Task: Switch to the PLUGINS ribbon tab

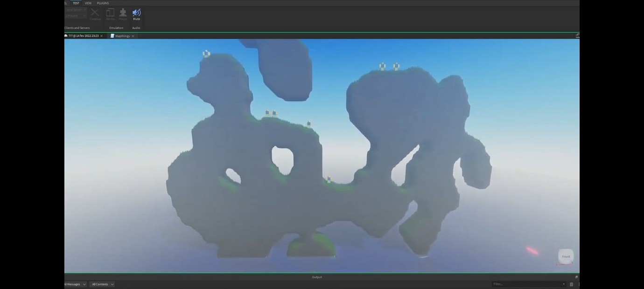Action: 103,3
